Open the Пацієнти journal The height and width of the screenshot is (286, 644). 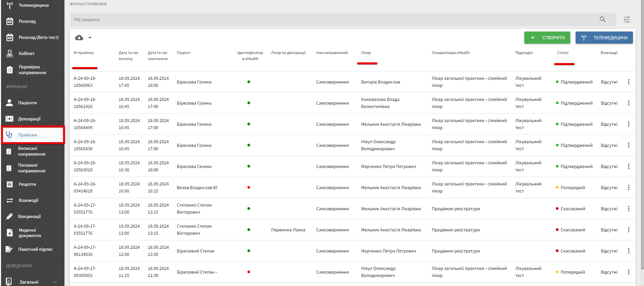(x=27, y=103)
